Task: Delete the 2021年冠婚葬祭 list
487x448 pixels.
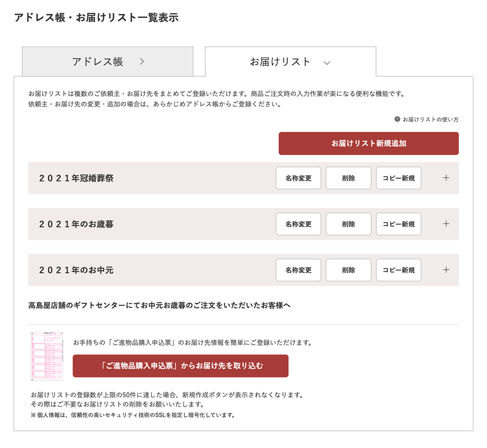Action: coord(348,178)
